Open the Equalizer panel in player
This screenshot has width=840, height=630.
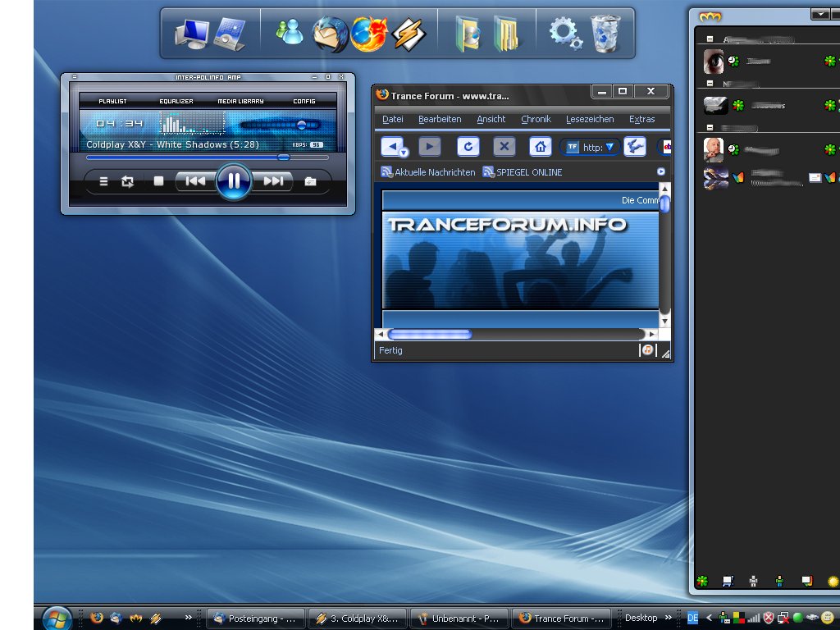pyautogui.click(x=176, y=101)
